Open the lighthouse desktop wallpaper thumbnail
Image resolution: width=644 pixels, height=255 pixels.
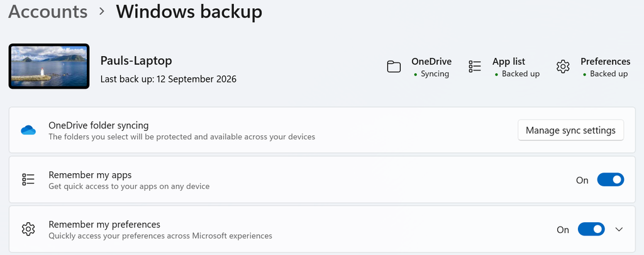pos(49,66)
